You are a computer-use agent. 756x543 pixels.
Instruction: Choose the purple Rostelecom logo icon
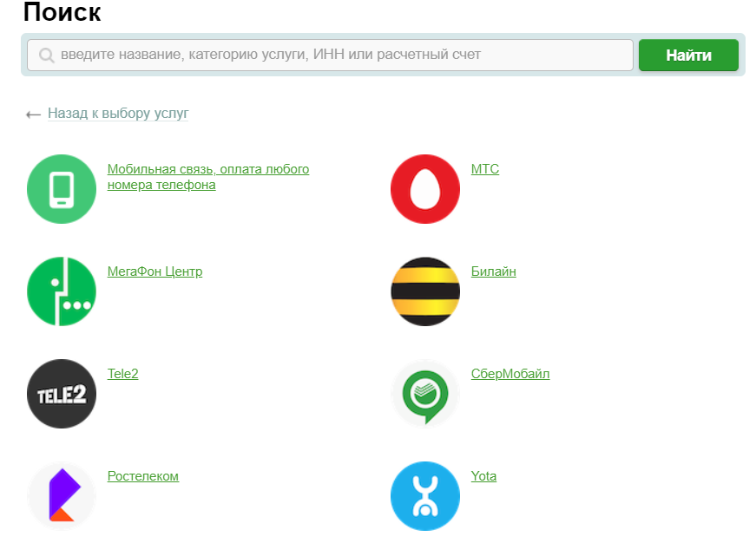click(62, 496)
